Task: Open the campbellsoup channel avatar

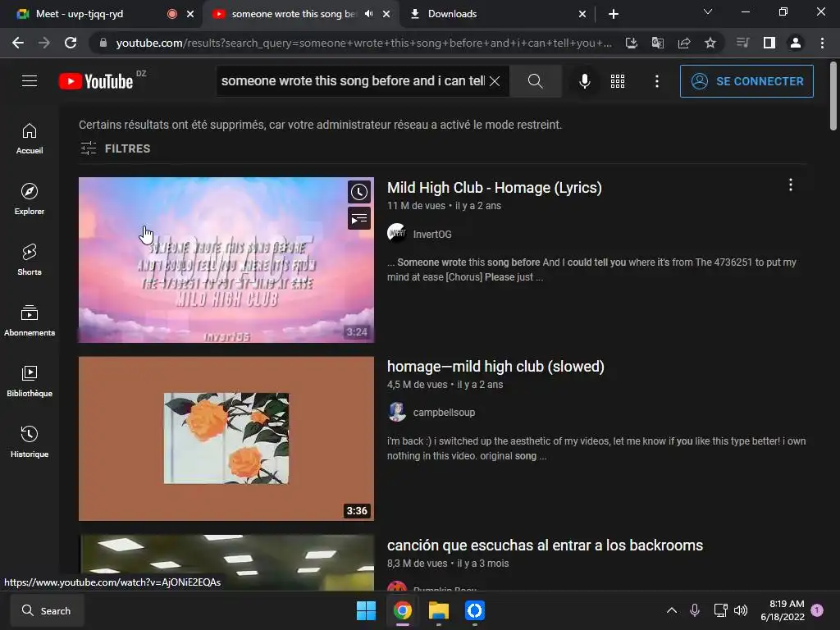Action: 396,412
